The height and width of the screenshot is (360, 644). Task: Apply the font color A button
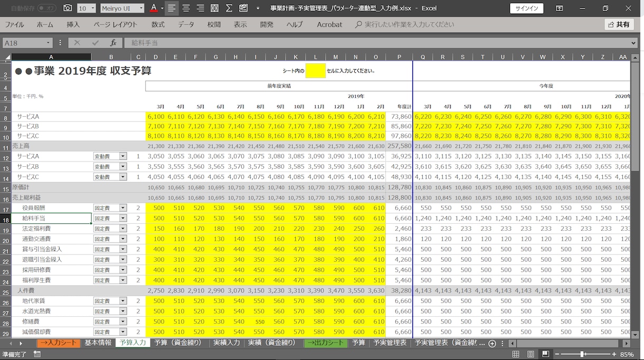(x=154, y=8)
